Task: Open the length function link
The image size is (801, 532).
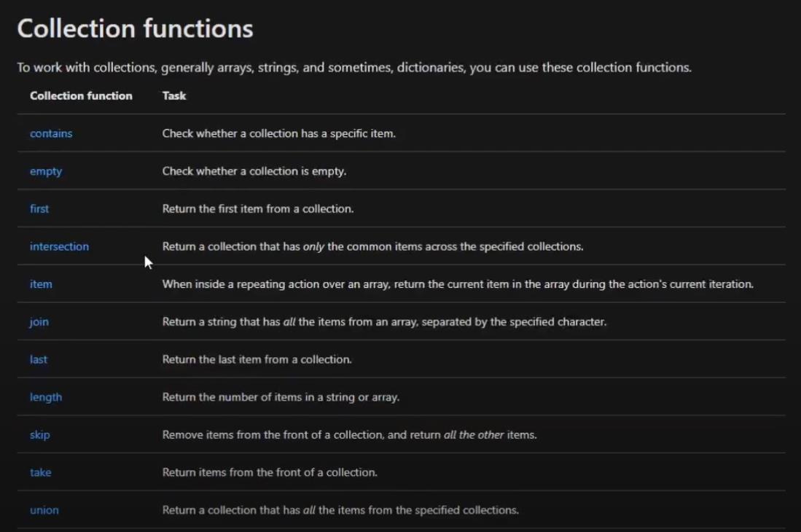Action: coord(46,397)
